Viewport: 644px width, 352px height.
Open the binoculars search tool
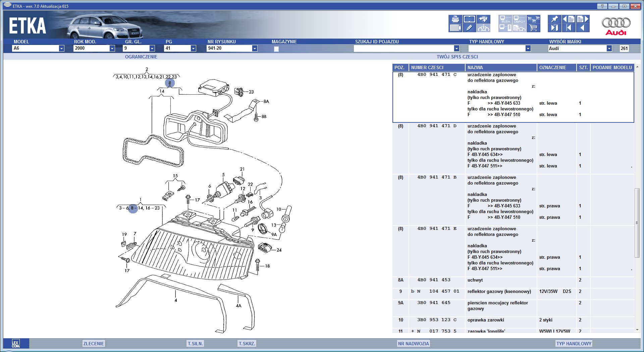[x=483, y=19]
